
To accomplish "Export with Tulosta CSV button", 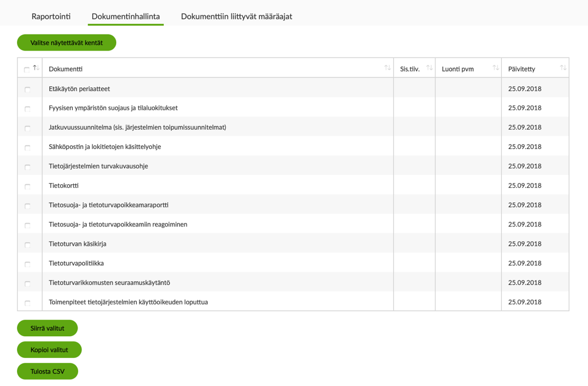I will [48, 371].
